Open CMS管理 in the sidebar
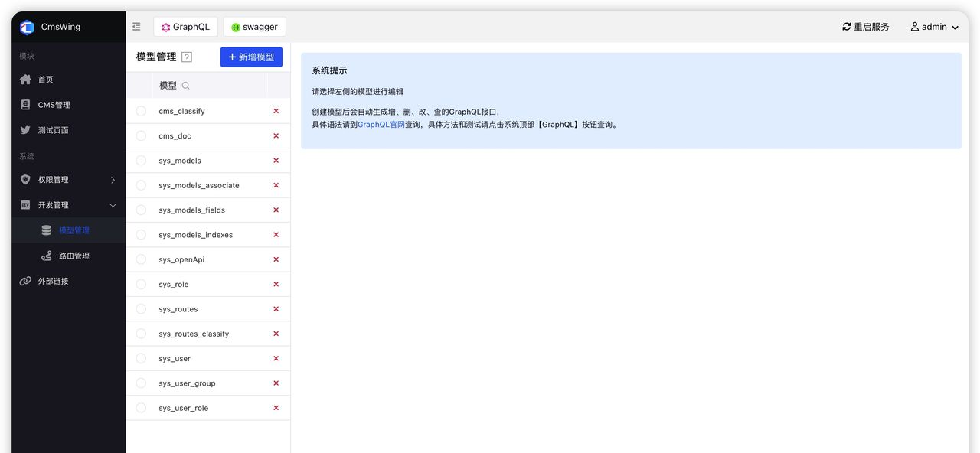The image size is (980, 453). [x=68, y=105]
